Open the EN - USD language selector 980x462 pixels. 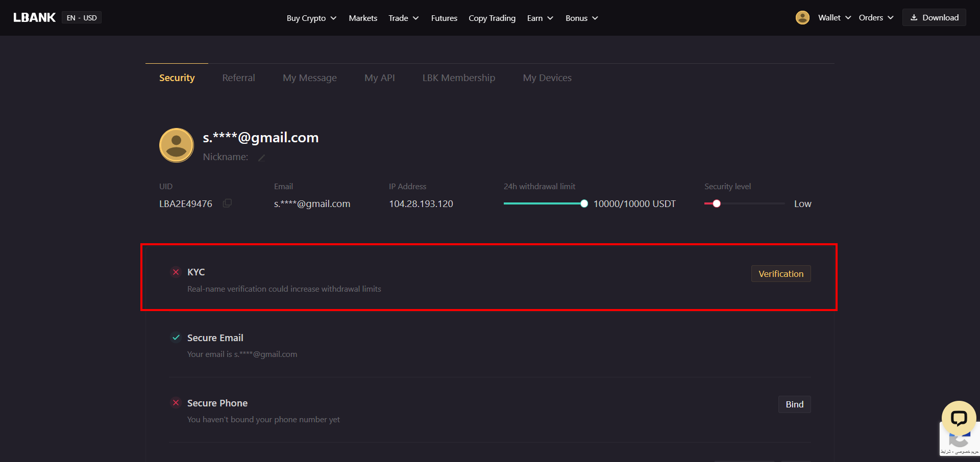(x=82, y=18)
